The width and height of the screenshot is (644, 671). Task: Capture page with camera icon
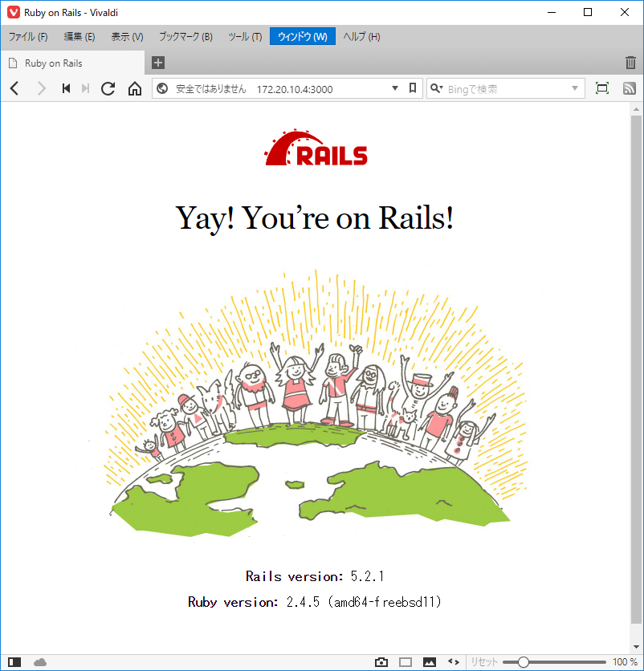(x=381, y=662)
